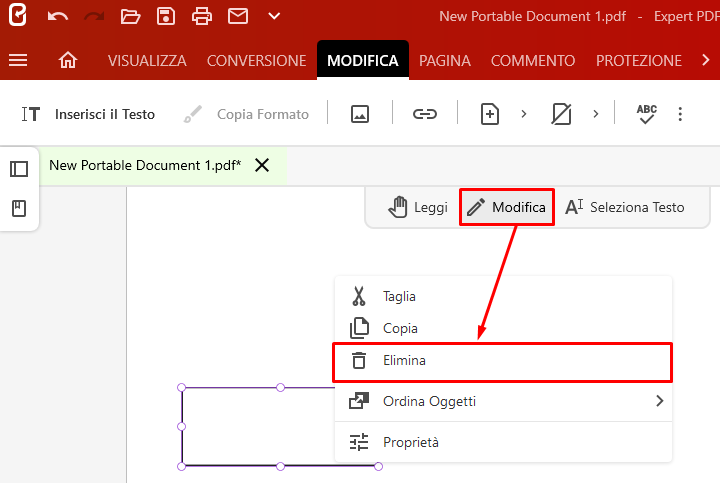Switch to the PAGINA tab
The width and height of the screenshot is (720, 483).
click(x=444, y=61)
